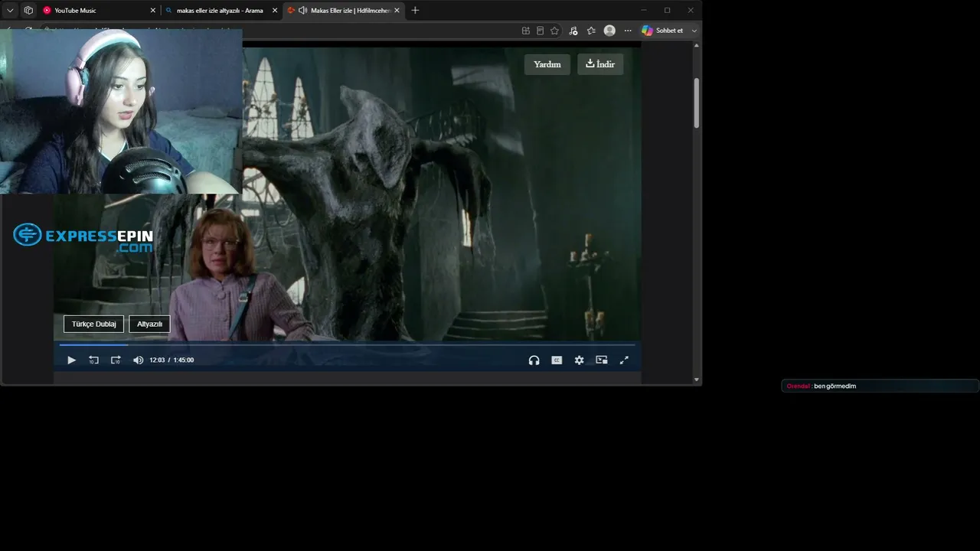Maximize the browser window
The image size is (980, 551).
coord(667,11)
